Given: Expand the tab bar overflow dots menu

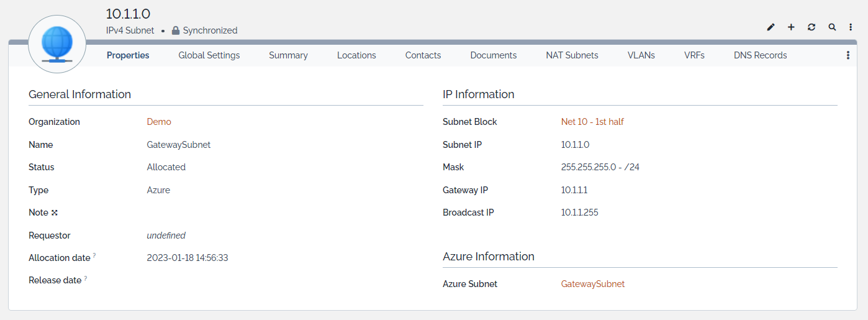Looking at the screenshot, I should [848, 55].
